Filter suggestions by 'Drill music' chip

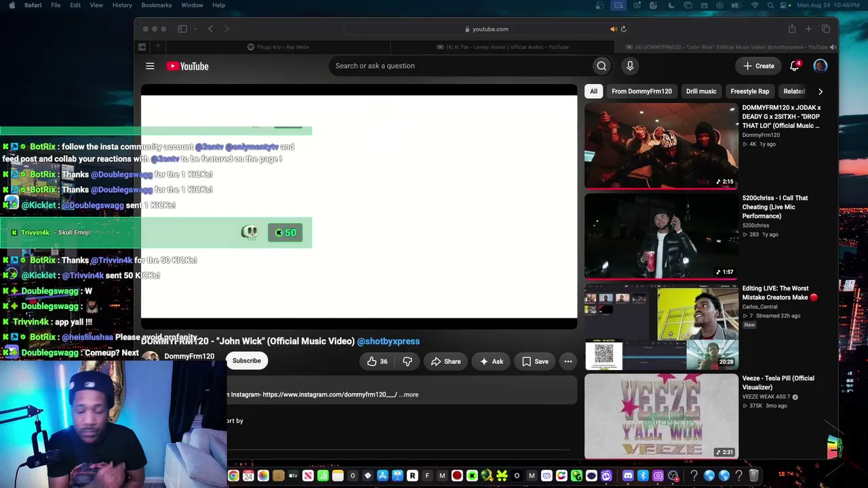pyautogui.click(x=701, y=91)
